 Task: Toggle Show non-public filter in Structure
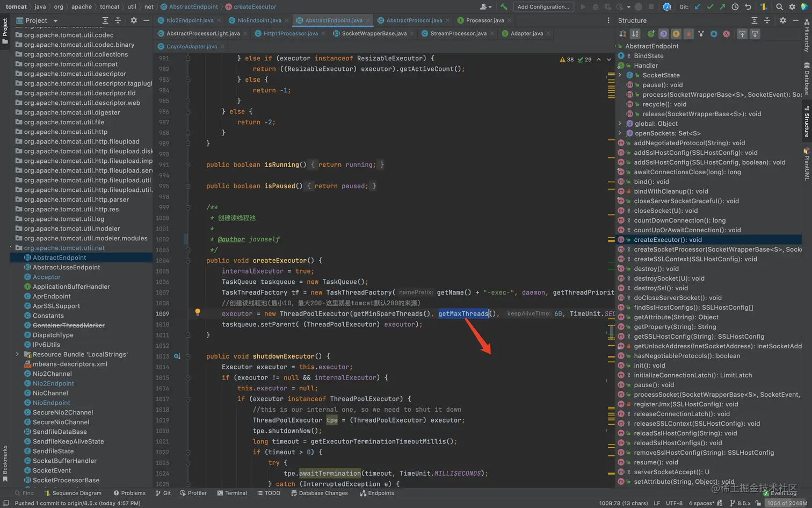click(688, 34)
